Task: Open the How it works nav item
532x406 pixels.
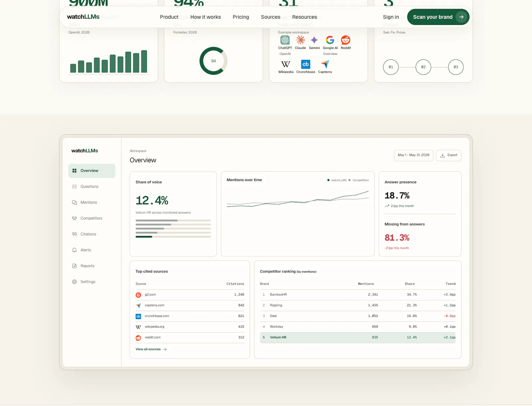Action: click(205, 17)
